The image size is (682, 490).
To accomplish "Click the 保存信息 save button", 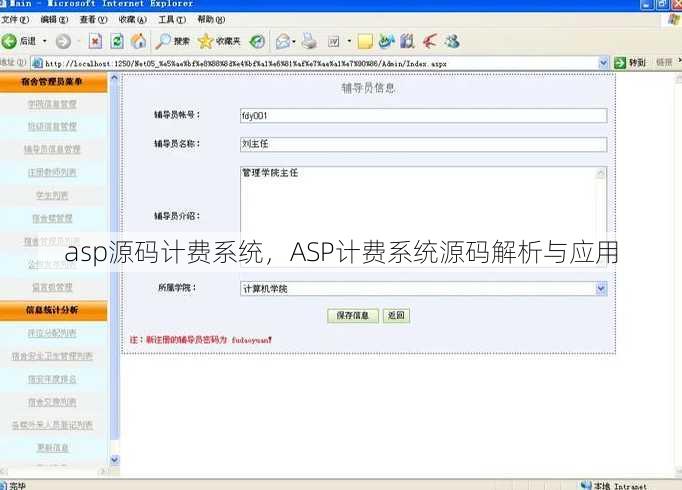I will pos(353,316).
